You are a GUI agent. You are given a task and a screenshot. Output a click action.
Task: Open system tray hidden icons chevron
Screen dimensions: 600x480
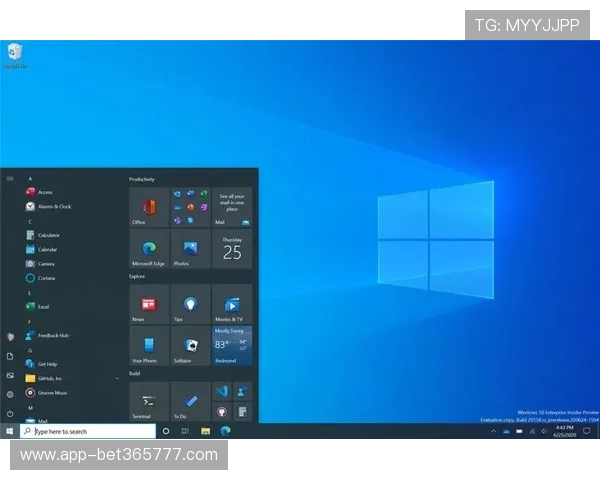493,431
